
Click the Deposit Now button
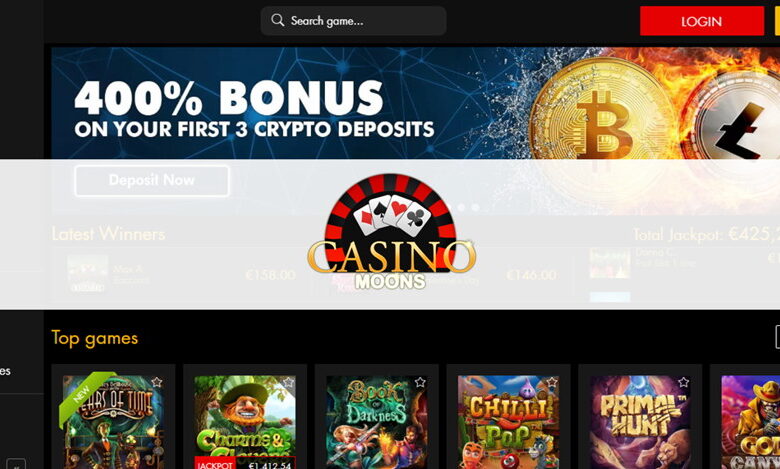pos(152,181)
